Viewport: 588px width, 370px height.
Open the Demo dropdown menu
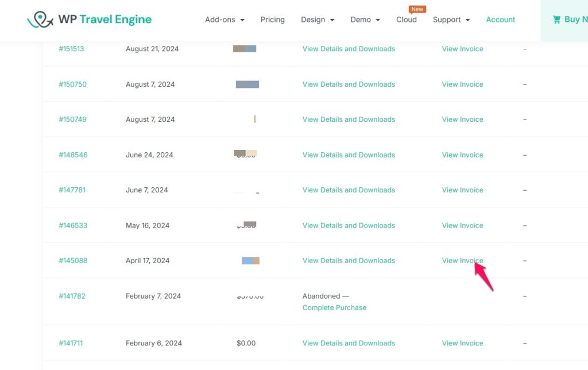tap(365, 20)
